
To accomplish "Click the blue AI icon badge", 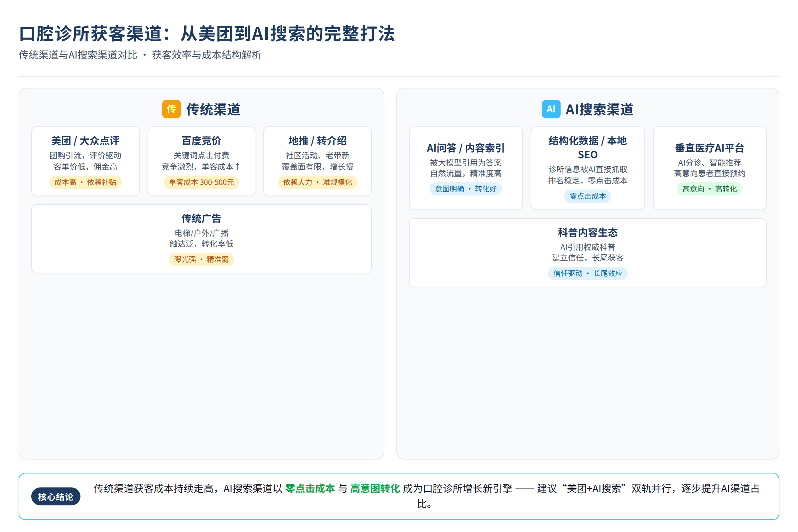I will (x=551, y=109).
